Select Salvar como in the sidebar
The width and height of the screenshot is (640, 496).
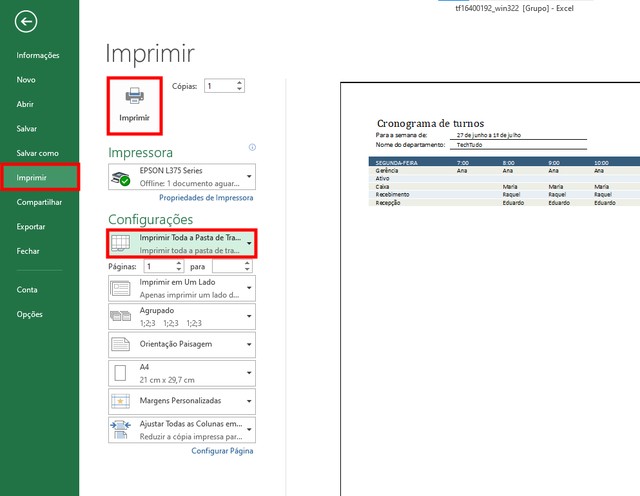click(x=37, y=153)
